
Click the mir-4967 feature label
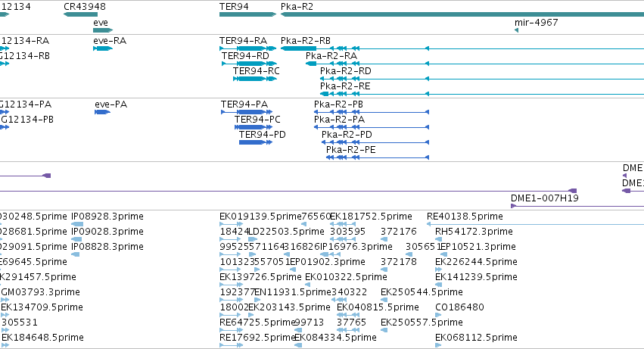click(537, 23)
